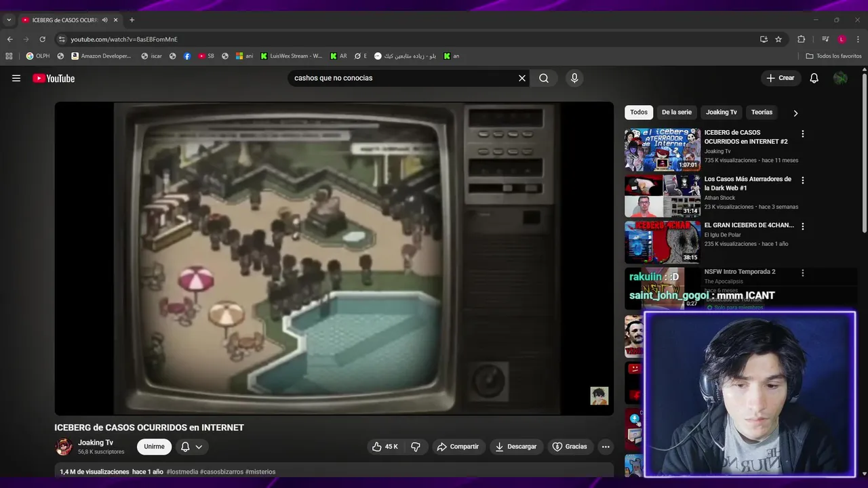868x488 pixels.
Task: Click the Gracias thanks button
Action: tap(570, 447)
